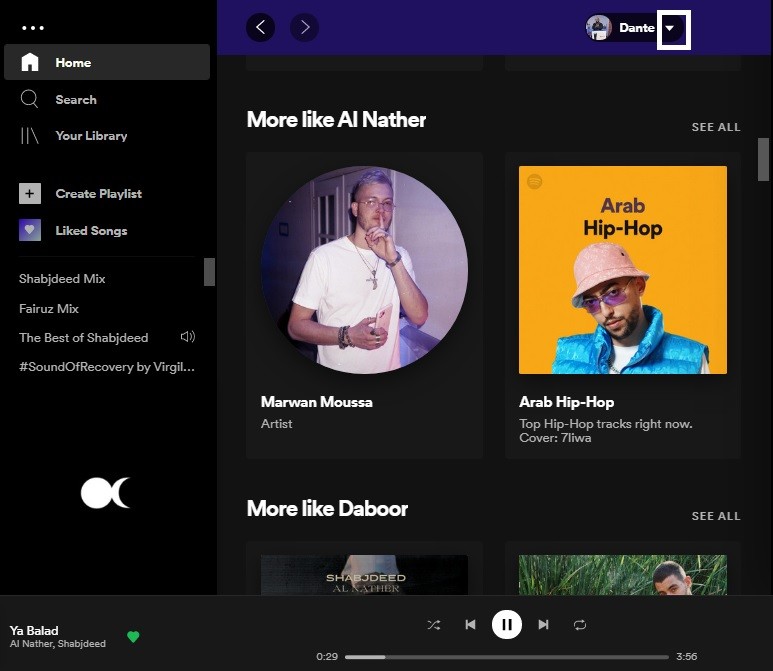This screenshot has width=773, height=671.
Task: Toggle repeat mode
Action: (x=580, y=625)
